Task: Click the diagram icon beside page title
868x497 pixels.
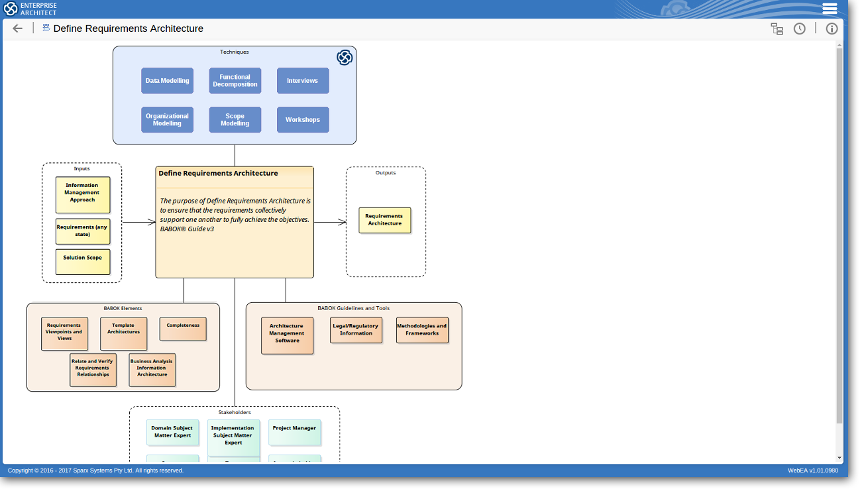Action: pyautogui.click(x=46, y=28)
